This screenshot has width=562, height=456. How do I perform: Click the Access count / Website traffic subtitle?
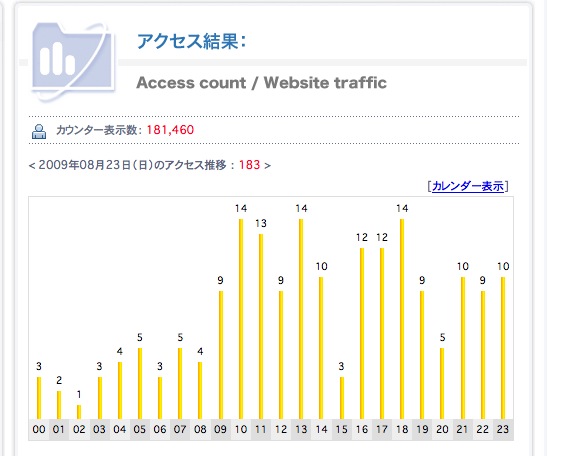point(261,83)
